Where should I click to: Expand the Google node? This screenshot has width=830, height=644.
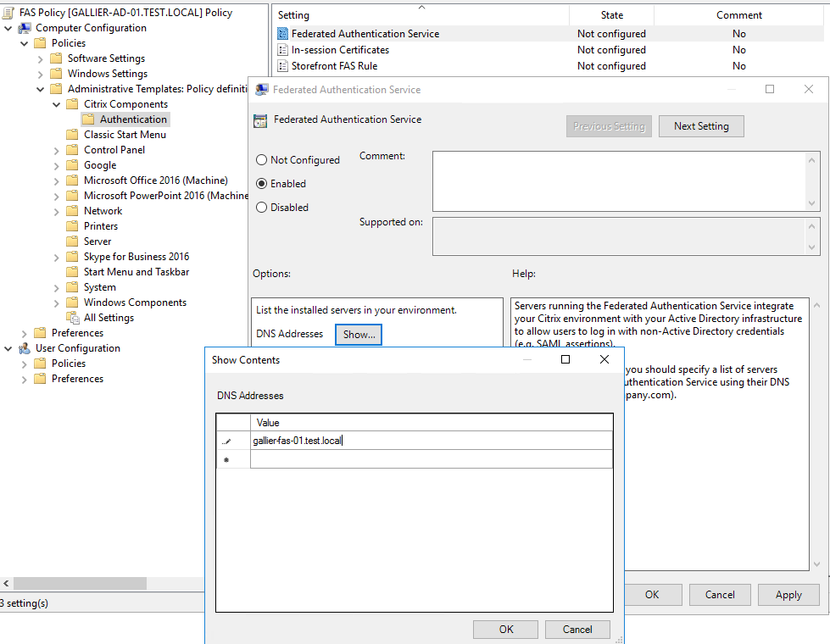click(x=57, y=165)
